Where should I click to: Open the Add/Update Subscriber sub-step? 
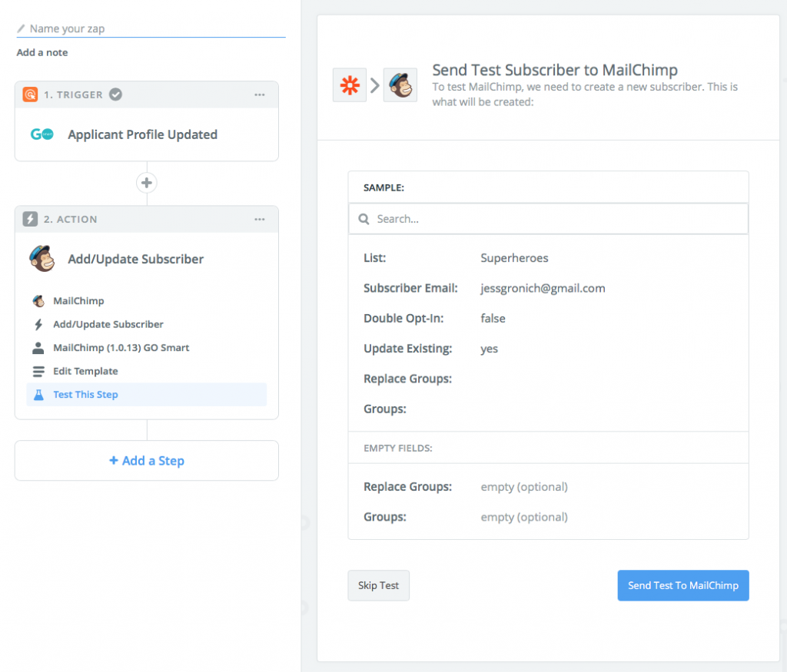[x=108, y=324]
